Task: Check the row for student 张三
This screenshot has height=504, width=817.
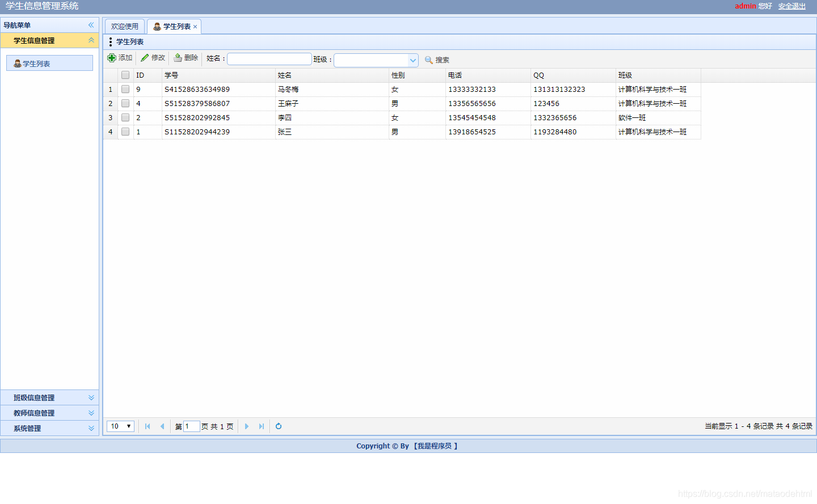Action: [x=125, y=132]
